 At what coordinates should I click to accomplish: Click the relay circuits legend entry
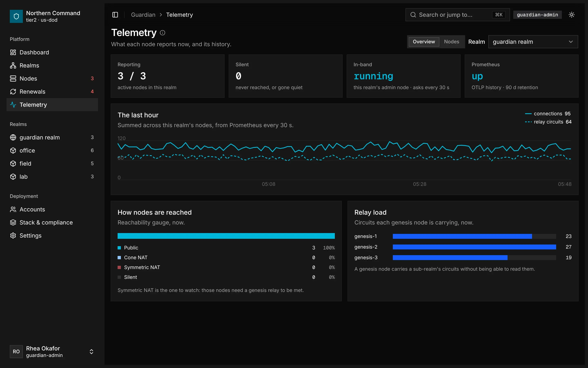click(x=548, y=122)
